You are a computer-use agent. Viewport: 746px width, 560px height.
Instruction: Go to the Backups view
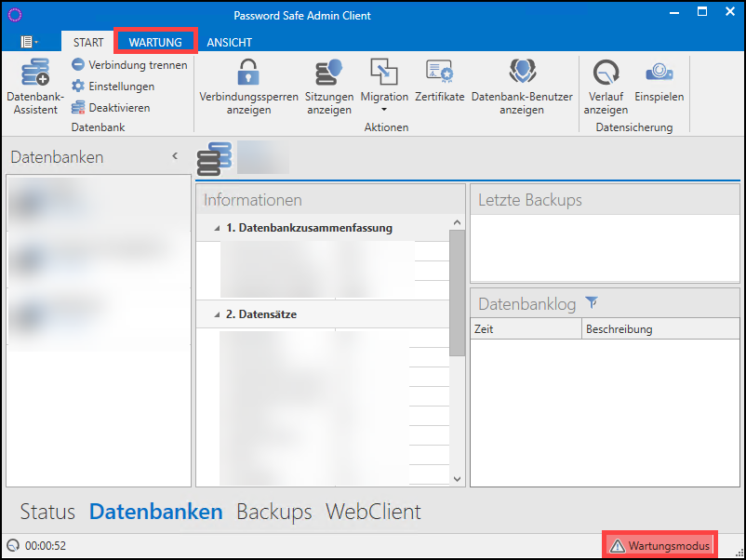(x=274, y=512)
